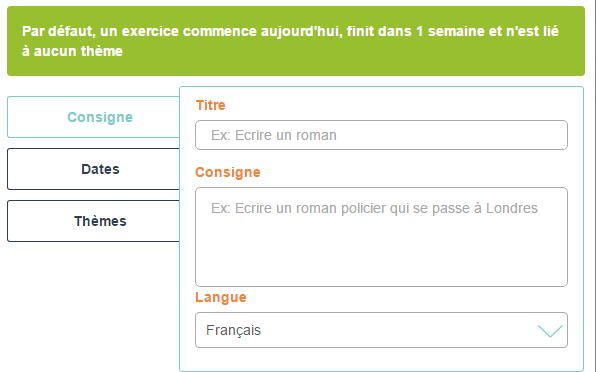
Task: Select the Consigne tab on the left
Action: point(94,117)
